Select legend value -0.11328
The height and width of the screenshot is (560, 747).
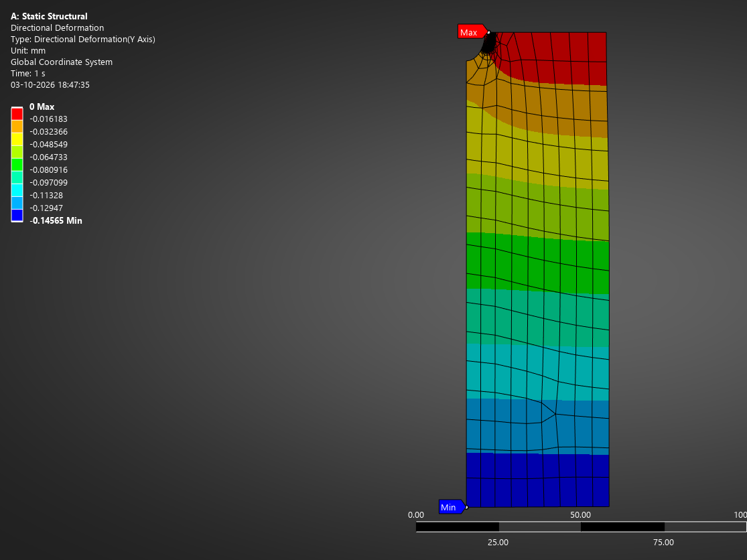click(46, 195)
